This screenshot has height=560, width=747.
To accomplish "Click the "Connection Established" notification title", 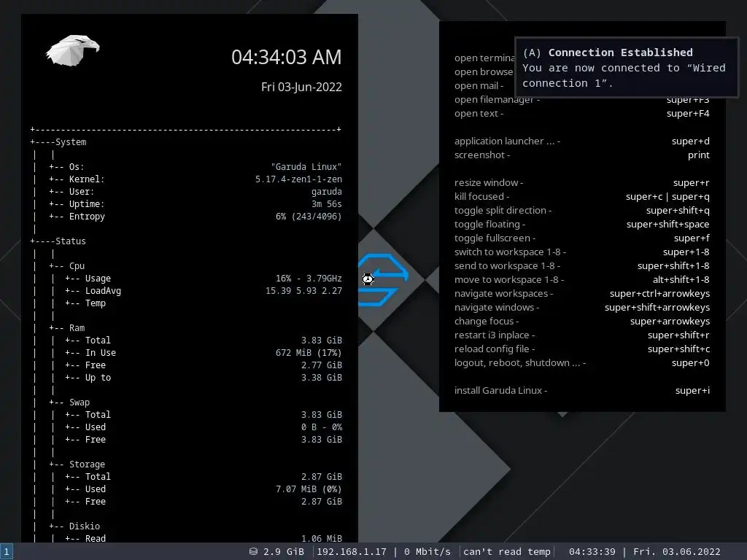I will pyautogui.click(x=620, y=52).
